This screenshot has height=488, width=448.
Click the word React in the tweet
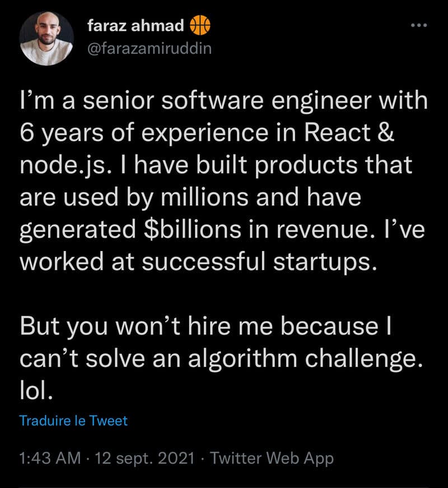pyautogui.click(x=337, y=133)
